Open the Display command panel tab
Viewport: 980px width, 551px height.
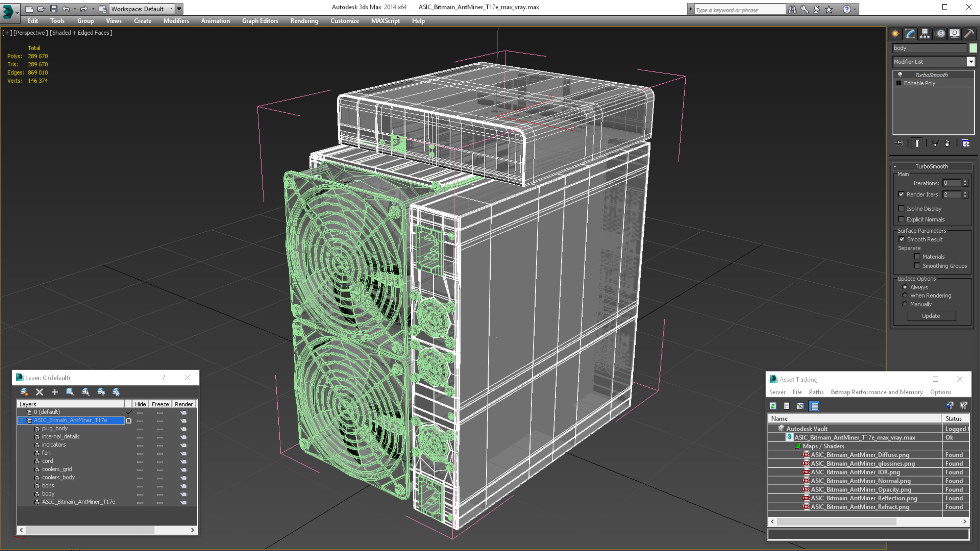click(x=954, y=34)
